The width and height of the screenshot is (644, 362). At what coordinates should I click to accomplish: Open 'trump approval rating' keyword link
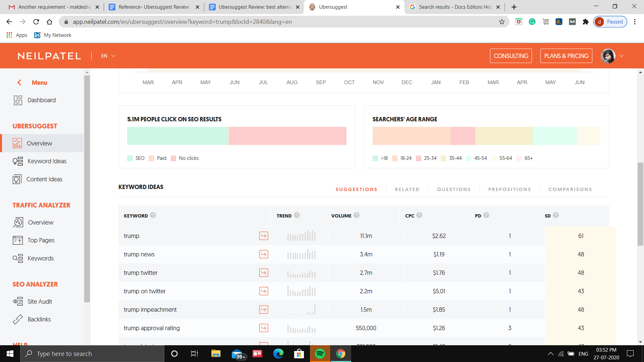[x=152, y=328]
